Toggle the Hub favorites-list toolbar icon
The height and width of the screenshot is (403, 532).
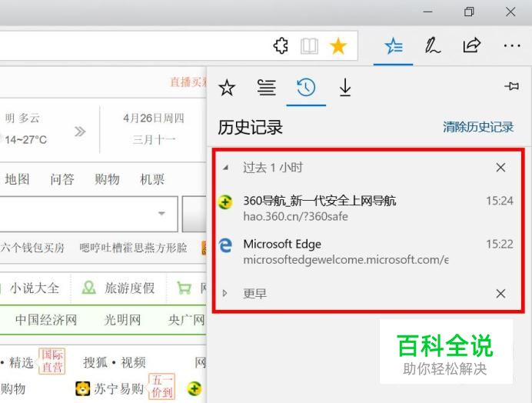(x=394, y=46)
